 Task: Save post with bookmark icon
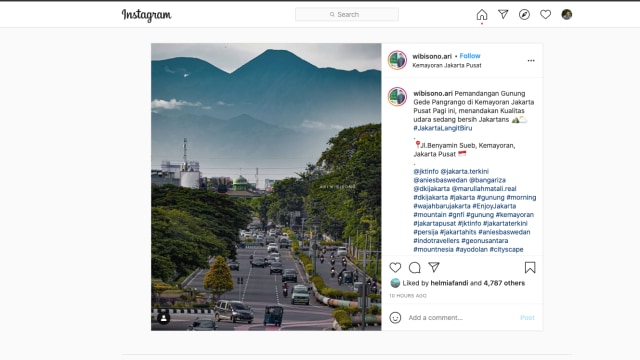(530, 267)
